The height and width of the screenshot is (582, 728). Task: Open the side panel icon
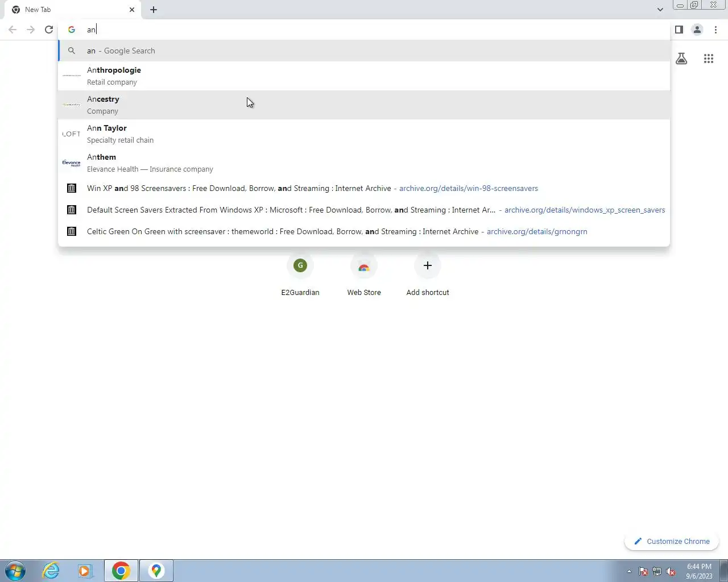[679, 30]
